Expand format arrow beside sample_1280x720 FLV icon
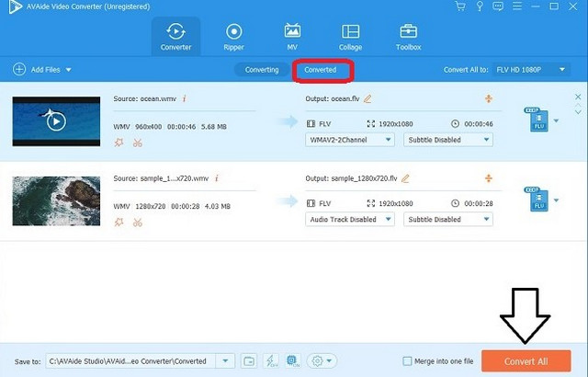This screenshot has width=588, height=377. point(557,200)
